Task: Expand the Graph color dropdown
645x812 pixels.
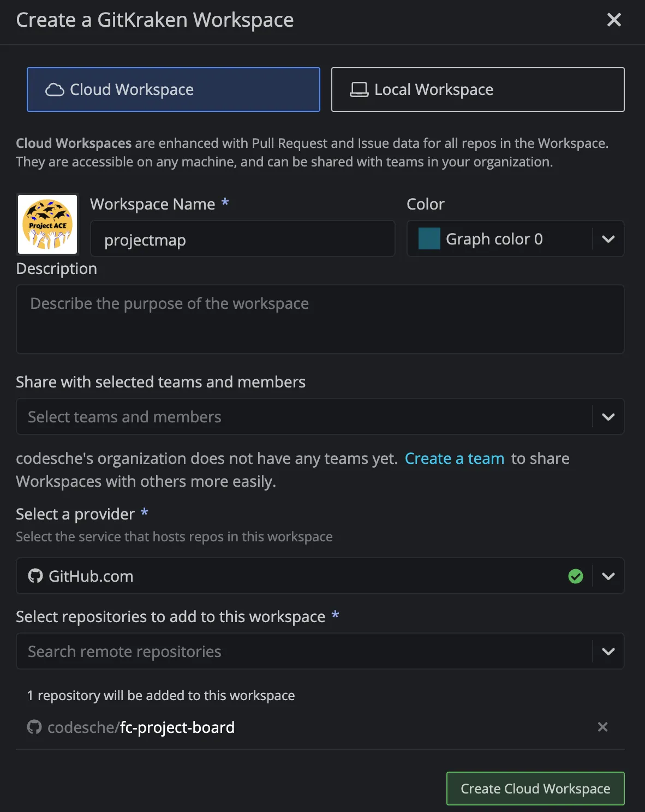Action: [608, 239]
